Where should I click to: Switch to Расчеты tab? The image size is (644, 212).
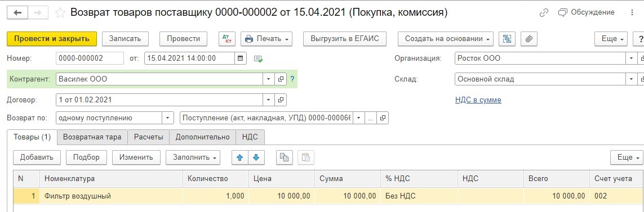149,137
